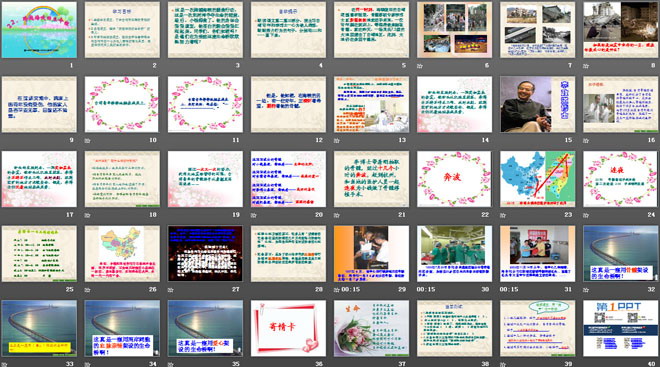Select slide 36 with the 寄情卡 card
The height and width of the screenshot is (367, 660).
(x=288, y=328)
